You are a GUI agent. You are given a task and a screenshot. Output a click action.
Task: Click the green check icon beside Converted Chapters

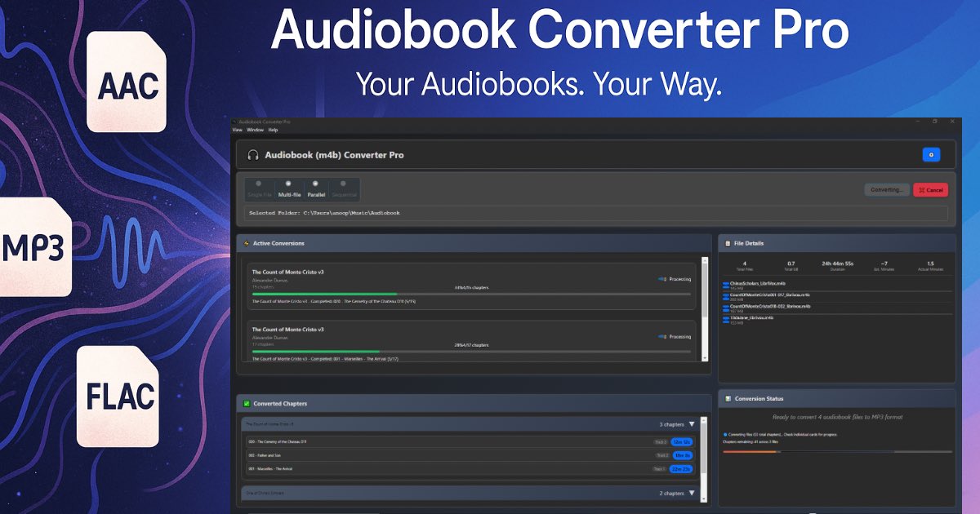[247, 403]
